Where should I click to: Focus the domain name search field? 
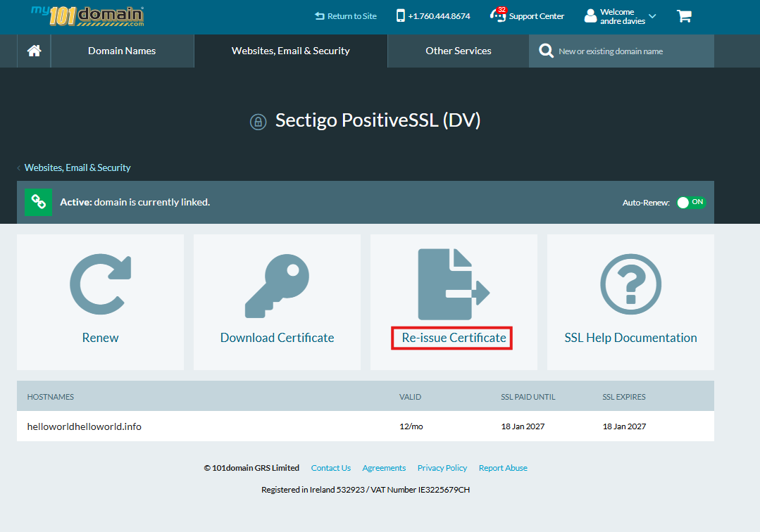[x=627, y=51]
